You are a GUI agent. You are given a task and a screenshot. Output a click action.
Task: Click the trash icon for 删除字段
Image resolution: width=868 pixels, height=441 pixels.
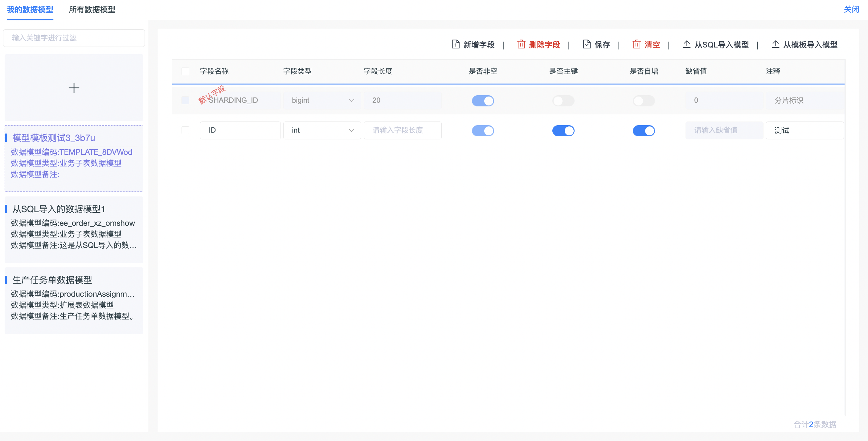point(521,44)
